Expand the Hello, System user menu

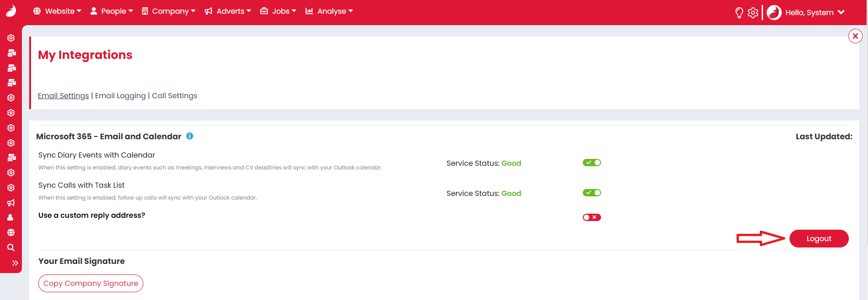click(x=815, y=12)
